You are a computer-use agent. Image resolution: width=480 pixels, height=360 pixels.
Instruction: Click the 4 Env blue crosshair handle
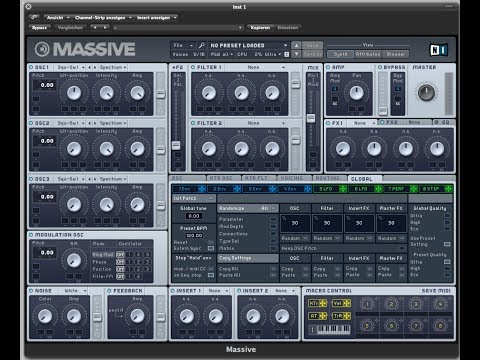point(308,189)
